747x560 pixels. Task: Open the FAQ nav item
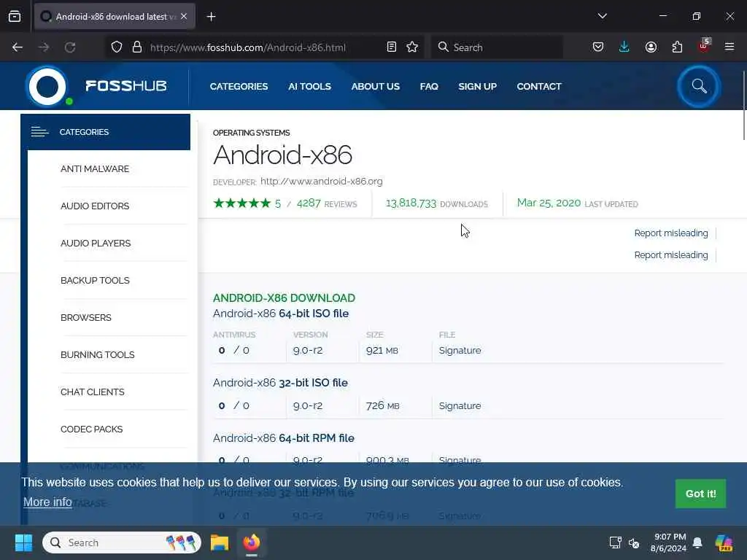(x=429, y=86)
